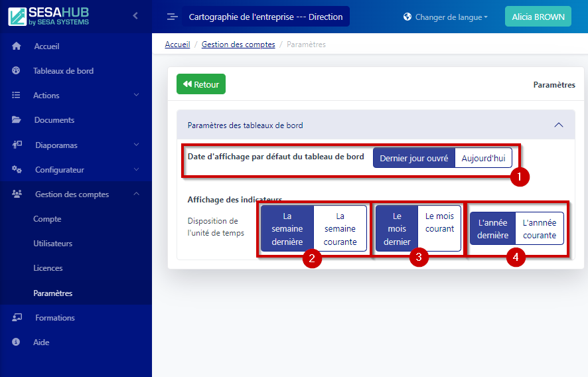The height and width of the screenshot is (377, 588).
Task: Click the Documents folder icon in sidebar
Action: point(17,120)
